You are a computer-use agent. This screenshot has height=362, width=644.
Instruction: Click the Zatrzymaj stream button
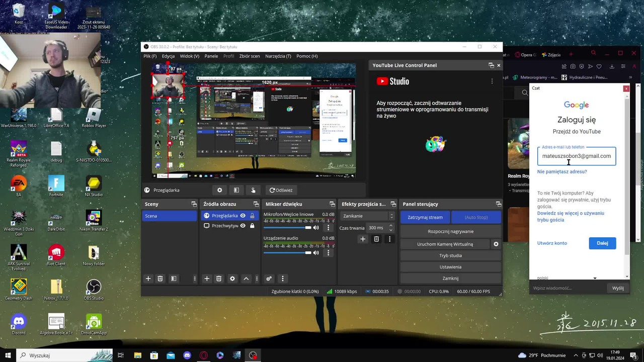pyautogui.click(x=425, y=217)
